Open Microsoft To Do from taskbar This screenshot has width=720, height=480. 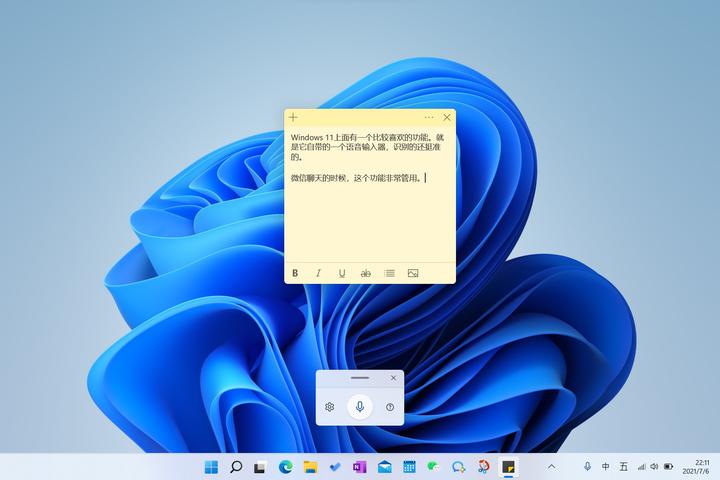pyautogui.click(x=335, y=467)
